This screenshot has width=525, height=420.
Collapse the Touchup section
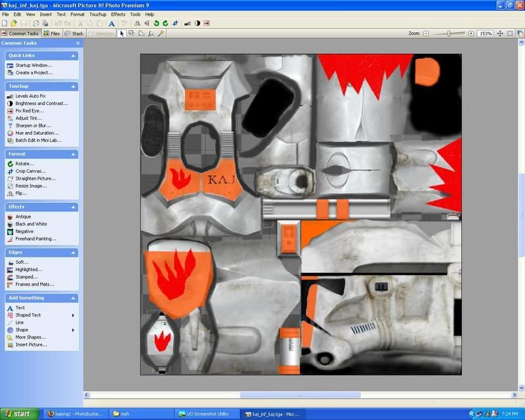(x=73, y=87)
